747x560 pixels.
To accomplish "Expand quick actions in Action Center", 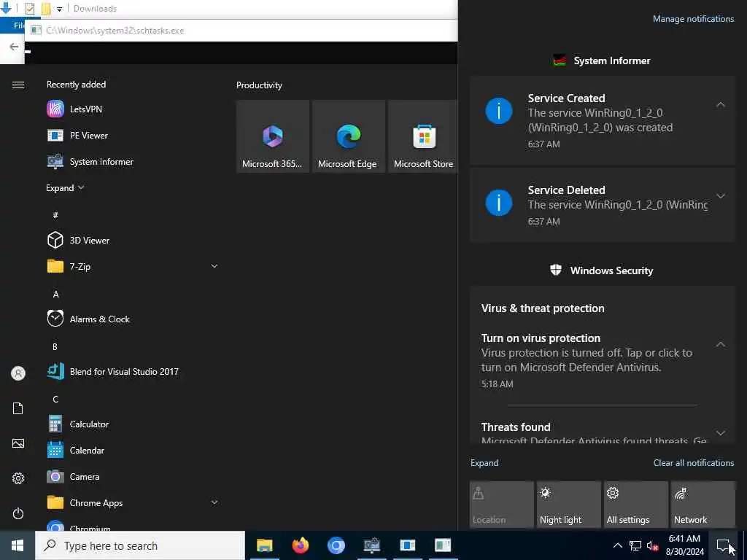I will click(484, 463).
